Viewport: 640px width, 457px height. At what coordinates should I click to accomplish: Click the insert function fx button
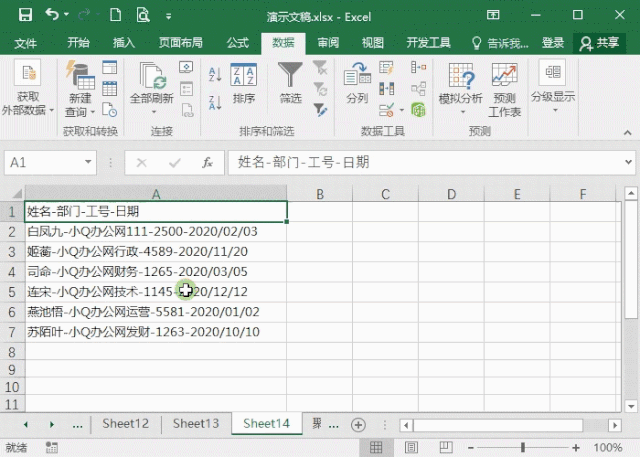207,163
